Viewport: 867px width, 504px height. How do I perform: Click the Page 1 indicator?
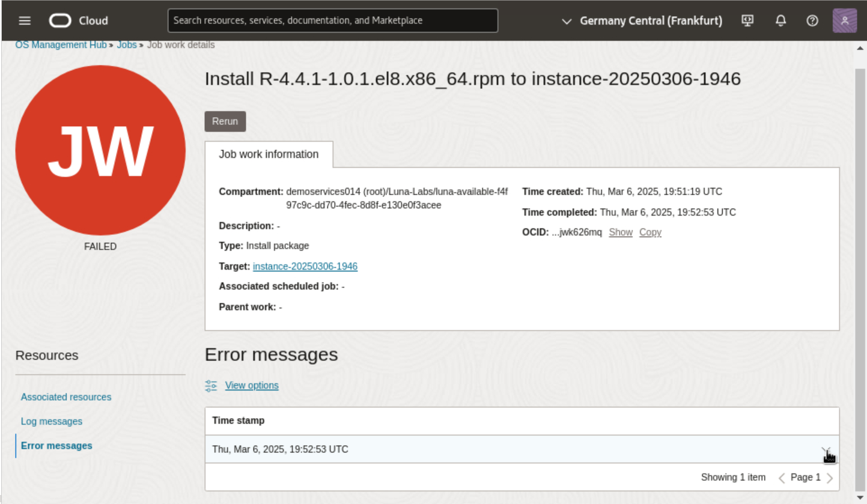point(806,478)
